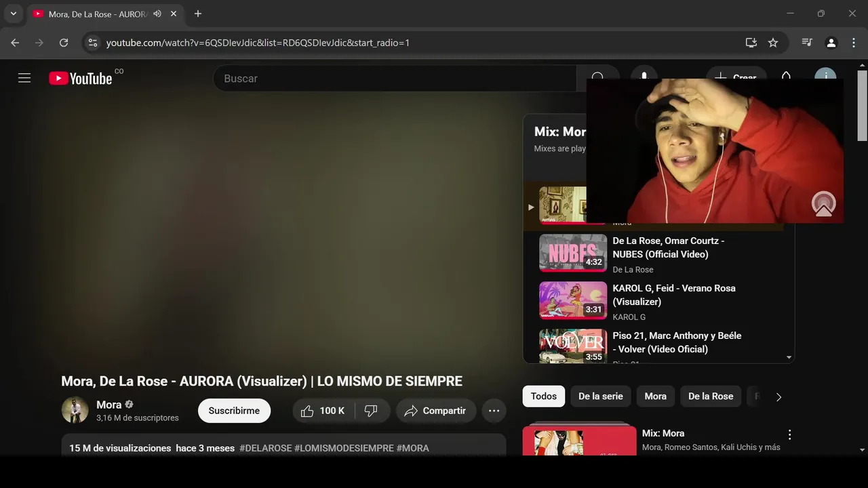Show more chips with right arrow
The height and width of the screenshot is (488, 868).
pyautogui.click(x=778, y=397)
